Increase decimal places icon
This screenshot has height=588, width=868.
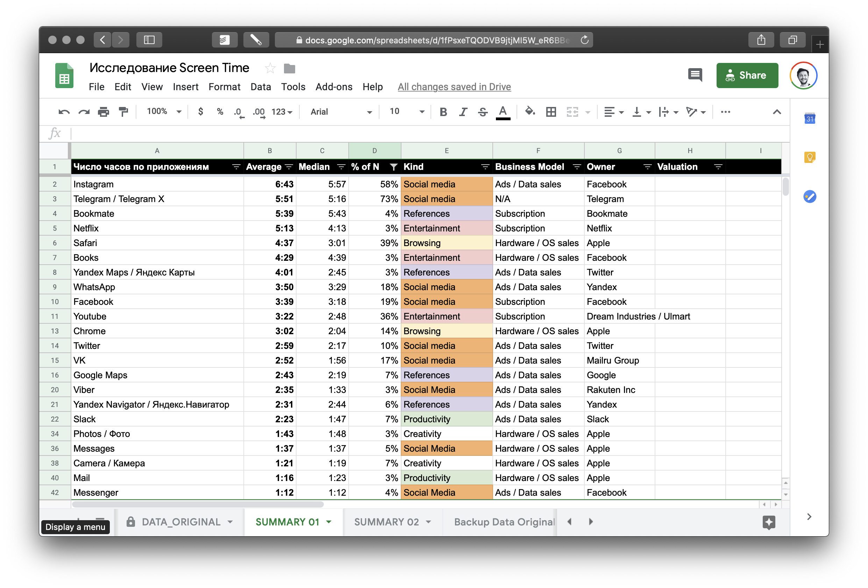259,112
